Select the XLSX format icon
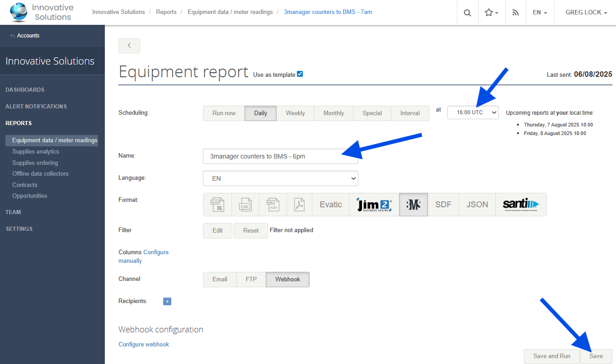Viewport: 616px width, 364px height. 217,205
